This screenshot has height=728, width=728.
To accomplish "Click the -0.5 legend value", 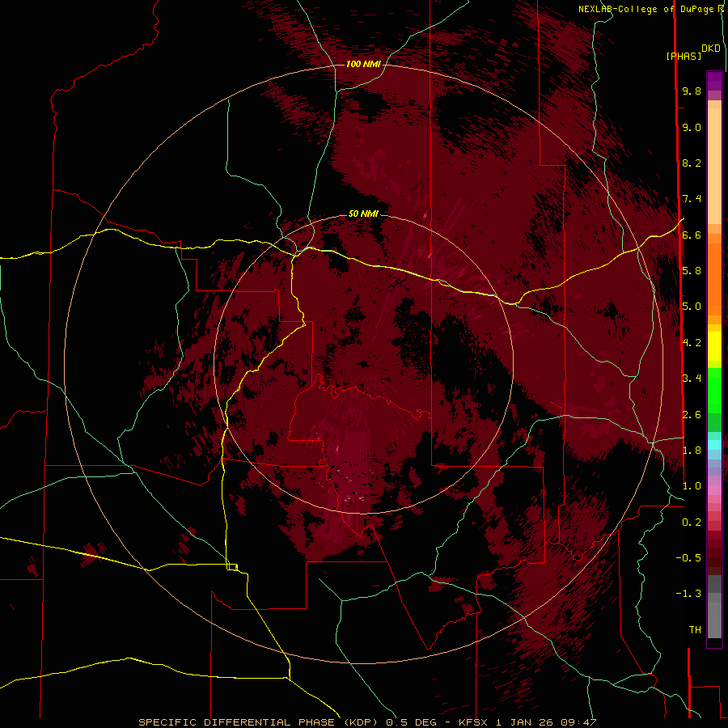I will [688, 558].
